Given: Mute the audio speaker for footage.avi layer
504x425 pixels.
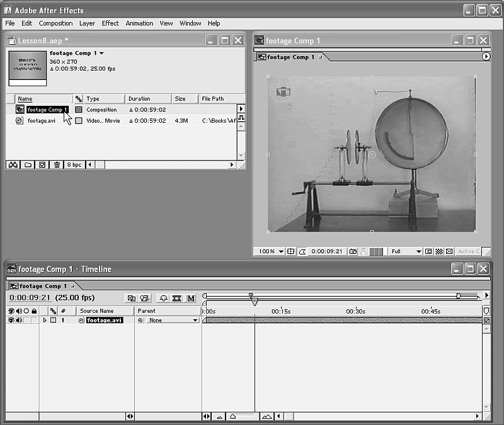Looking at the screenshot, I should pos(18,320).
